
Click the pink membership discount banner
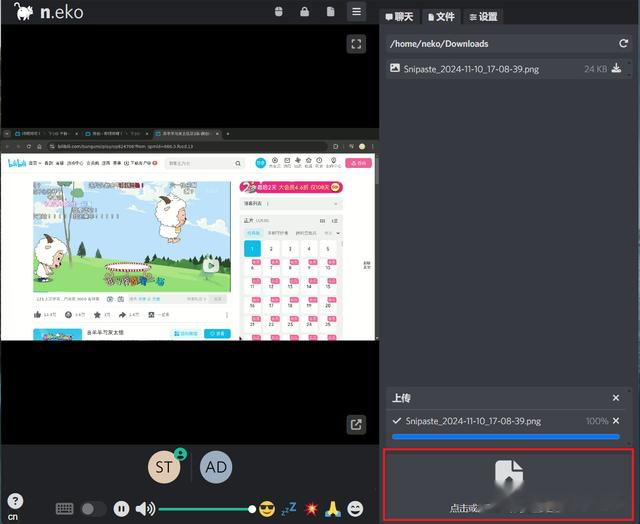291,187
